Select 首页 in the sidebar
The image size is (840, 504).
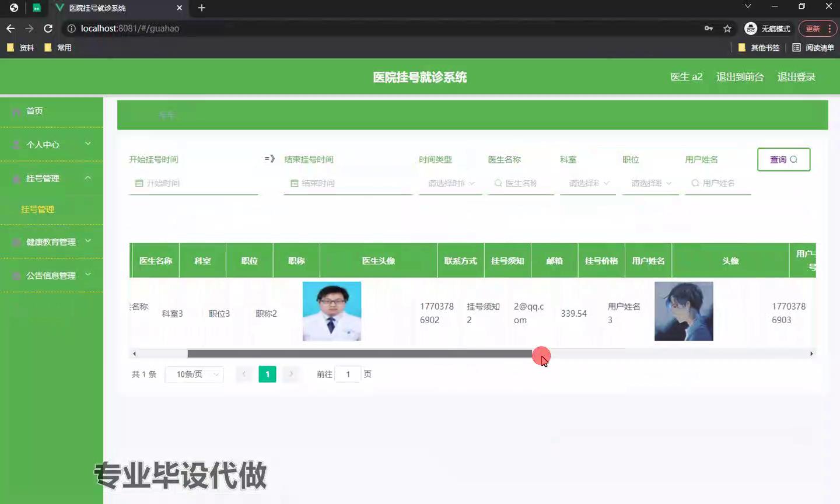[34, 111]
